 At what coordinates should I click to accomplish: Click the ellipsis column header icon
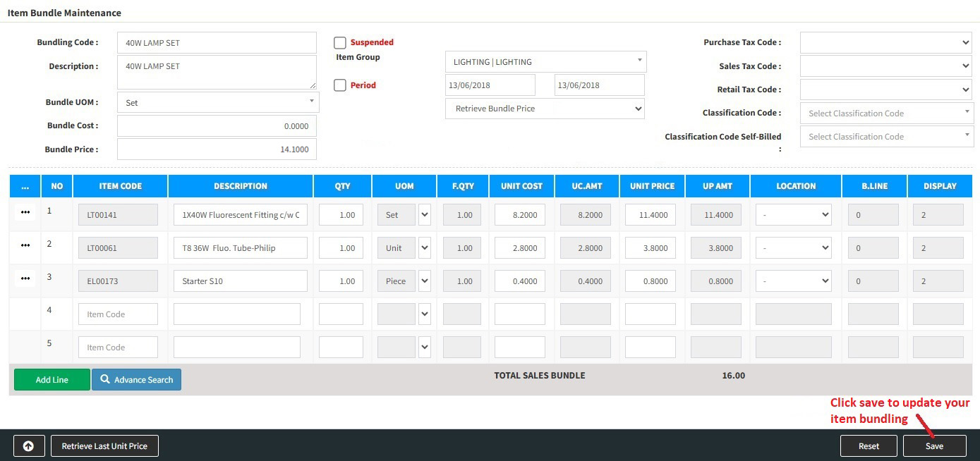(x=25, y=187)
